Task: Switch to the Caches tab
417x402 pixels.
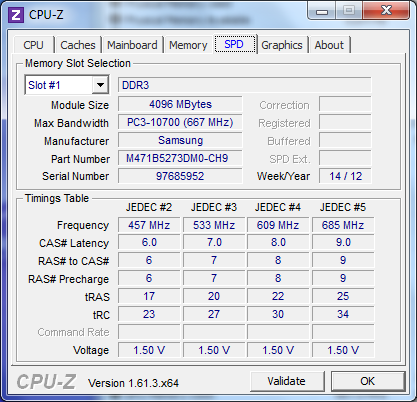Action: pyautogui.click(x=78, y=45)
